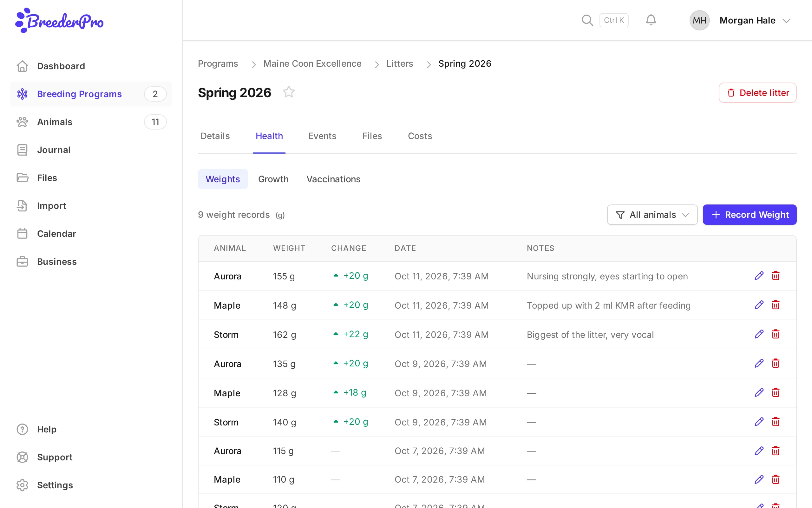Expand the Morgan Hale account menu
Viewport: 812px width, 508px height.
741,21
